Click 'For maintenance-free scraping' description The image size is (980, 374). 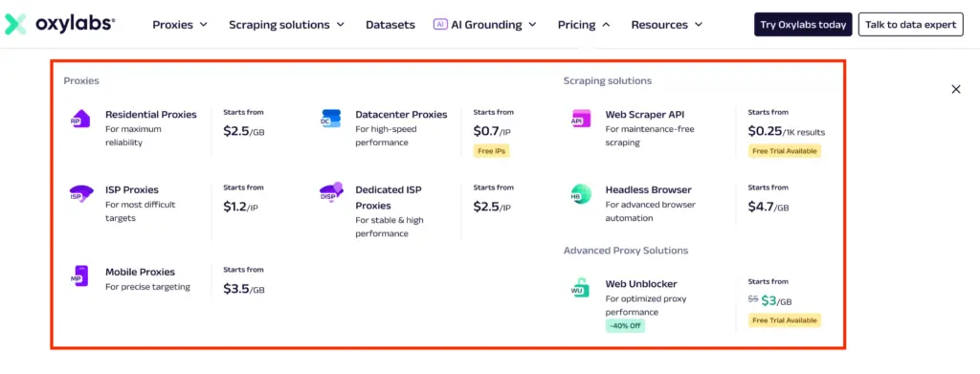point(650,136)
